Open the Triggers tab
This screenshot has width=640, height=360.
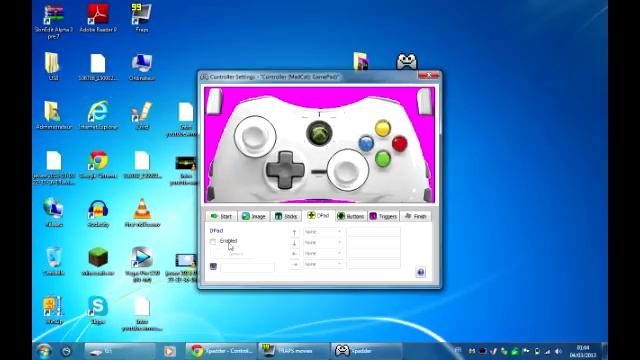383,216
